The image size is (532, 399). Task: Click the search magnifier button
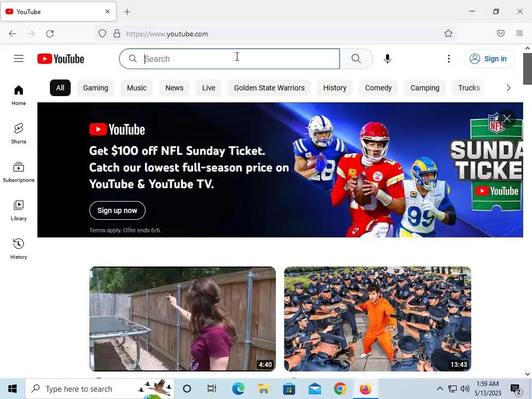[356, 59]
